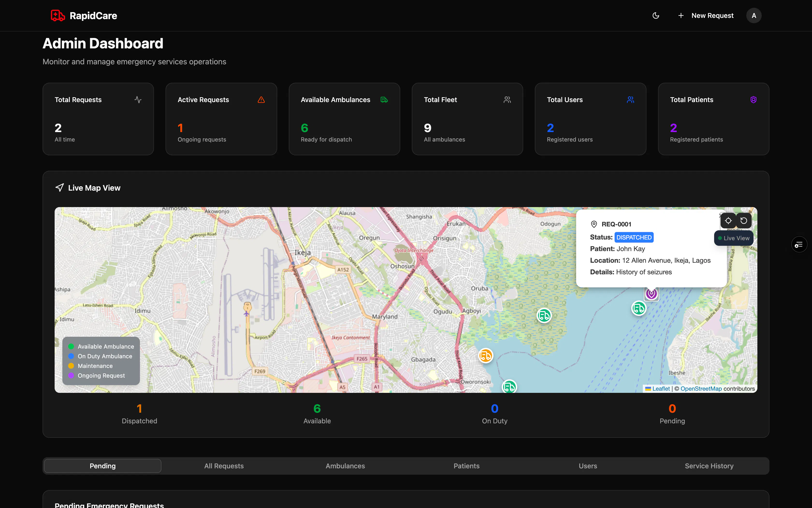812x508 pixels.
Task: Click the Total Users stat card
Action: pos(590,119)
